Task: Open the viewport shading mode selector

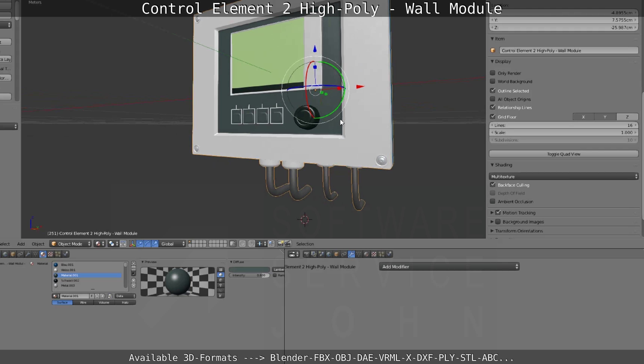Action: tap(100, 244)
